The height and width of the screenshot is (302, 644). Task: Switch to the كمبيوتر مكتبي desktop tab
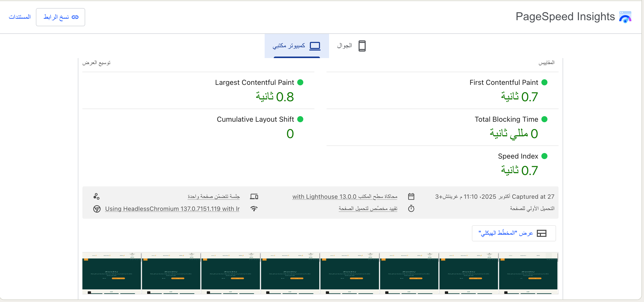[296, 46]
